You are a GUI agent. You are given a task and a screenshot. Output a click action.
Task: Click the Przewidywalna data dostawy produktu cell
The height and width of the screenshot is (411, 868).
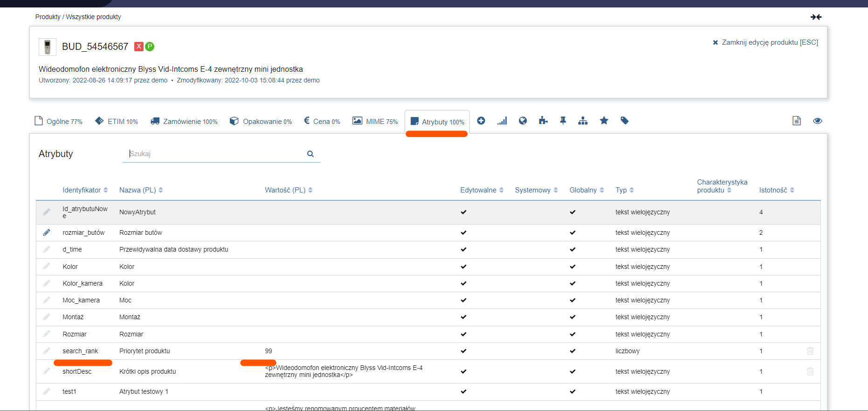coord(174,249)
